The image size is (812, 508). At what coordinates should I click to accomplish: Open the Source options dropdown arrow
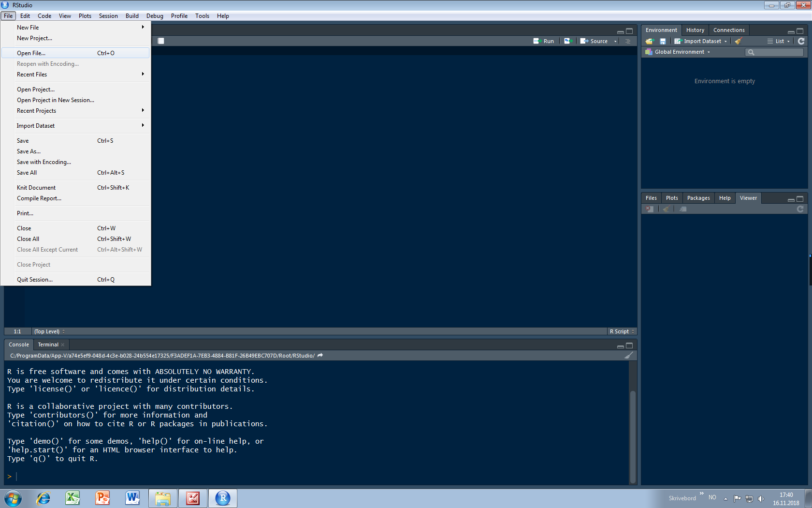tap(615, 41)
